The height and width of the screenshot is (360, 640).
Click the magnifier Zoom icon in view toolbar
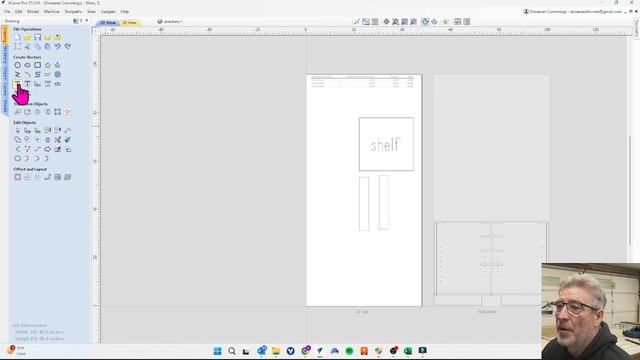395,22
